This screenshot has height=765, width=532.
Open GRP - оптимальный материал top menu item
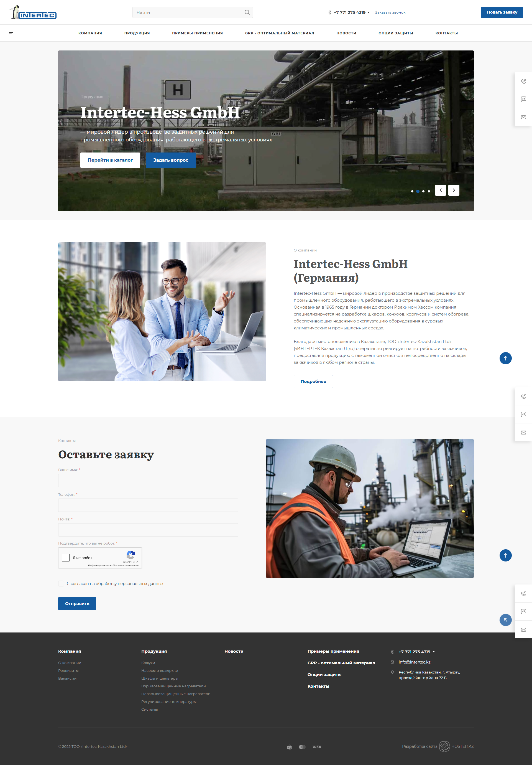point(280,33)
